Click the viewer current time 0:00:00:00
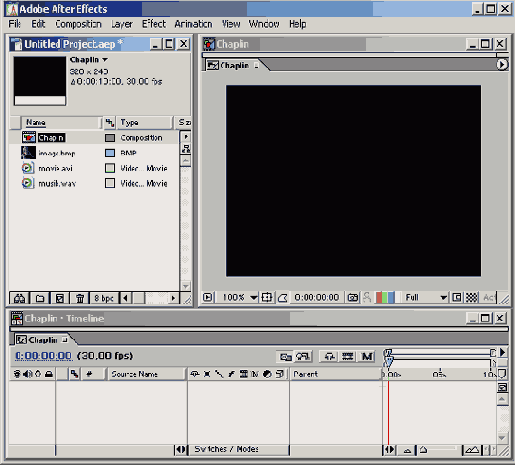 click(x=317, y=297)
